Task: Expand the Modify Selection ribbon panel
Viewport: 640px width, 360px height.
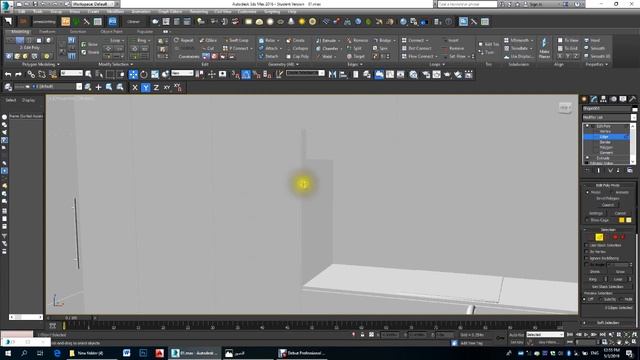Action: [x=116, y=64]
